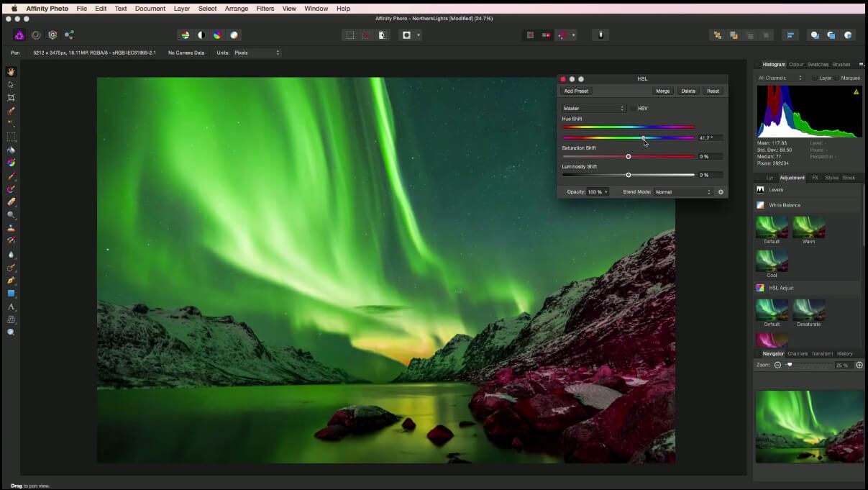Switch to the Swatches tab

pyautogui.click(x=818, y=64)
